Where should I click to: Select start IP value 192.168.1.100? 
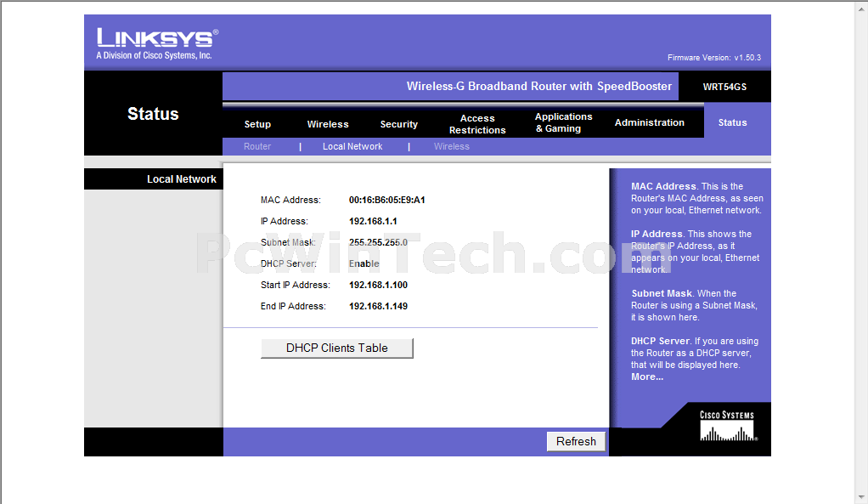[378, 285]
